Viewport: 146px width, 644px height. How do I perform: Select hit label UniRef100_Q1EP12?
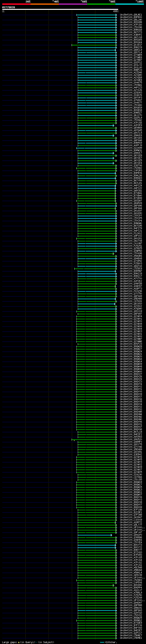click(x=131, y=63)
